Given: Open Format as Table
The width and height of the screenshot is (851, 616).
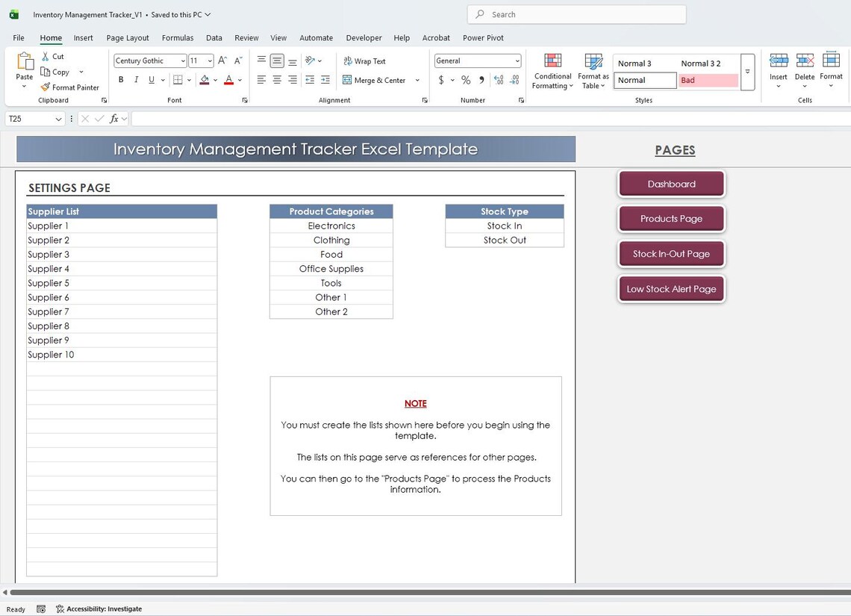Looking at the screenshot, I should point(593,71).
